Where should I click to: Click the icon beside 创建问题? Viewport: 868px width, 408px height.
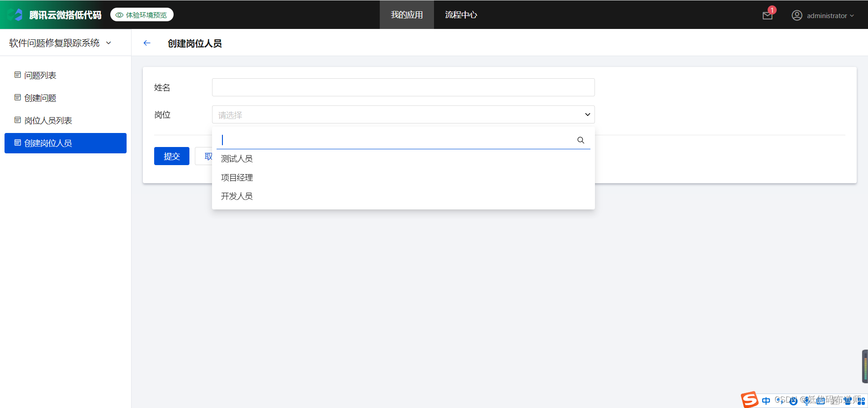coord(18,97)
